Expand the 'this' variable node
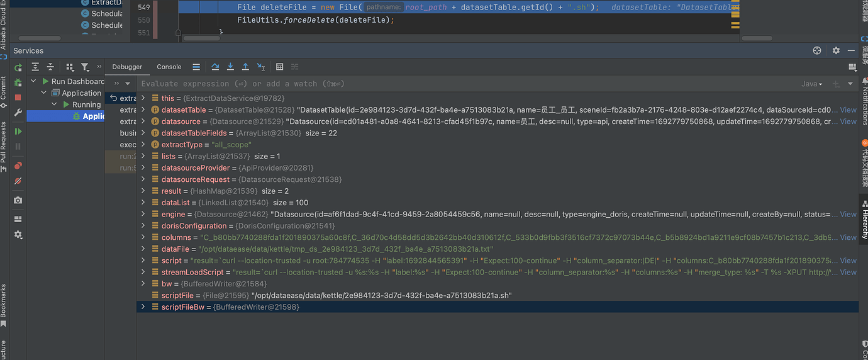 [x=143, y=98]
